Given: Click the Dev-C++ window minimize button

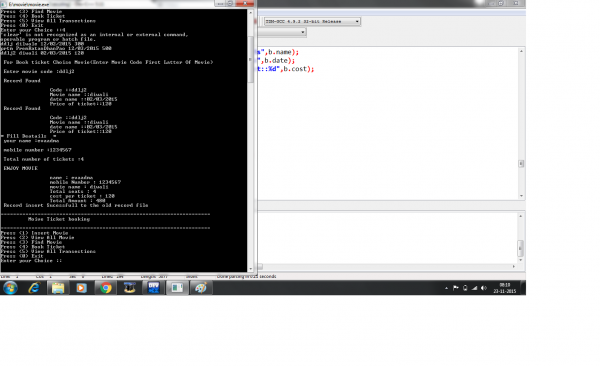Looking at the screenshot, I should [x=491, y=3].
